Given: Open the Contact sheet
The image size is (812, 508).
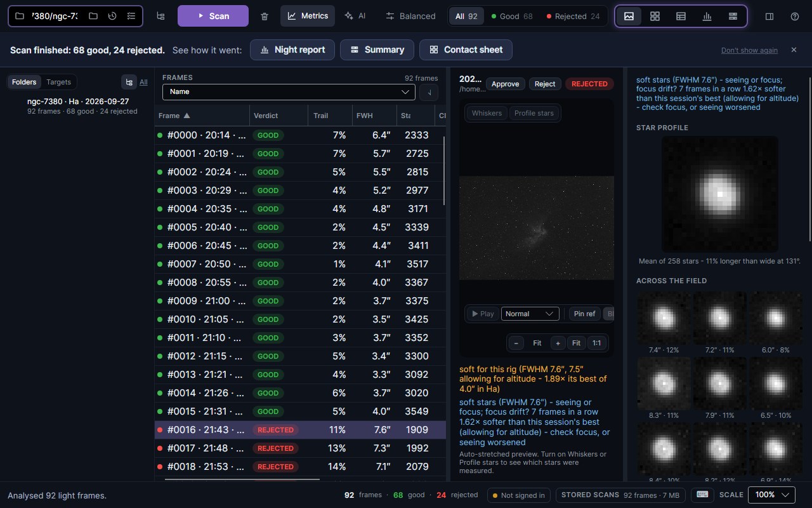Looking at the screenshot, I should [466, 50].
